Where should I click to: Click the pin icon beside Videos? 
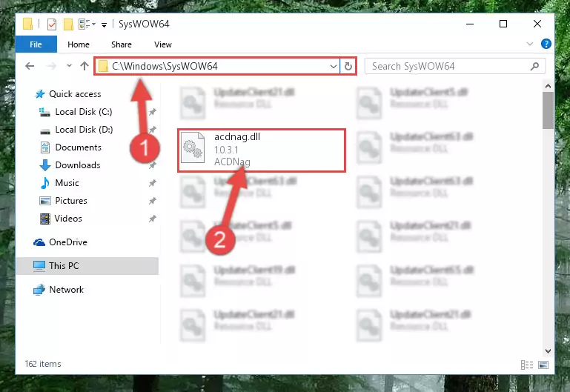[153, 219]
